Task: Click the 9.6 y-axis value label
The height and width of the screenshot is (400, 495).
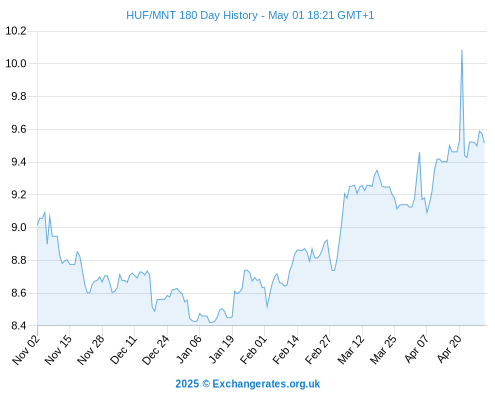Action: (19, 129)
